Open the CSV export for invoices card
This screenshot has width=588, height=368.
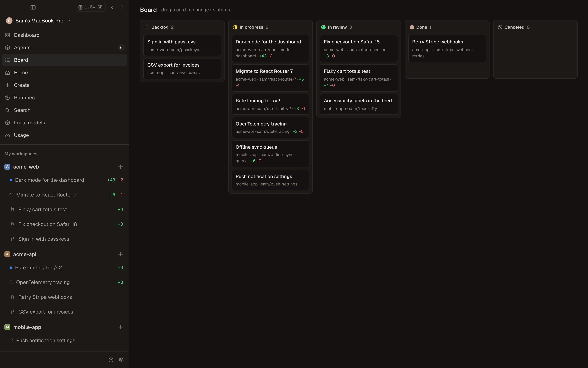click(182, 69)
